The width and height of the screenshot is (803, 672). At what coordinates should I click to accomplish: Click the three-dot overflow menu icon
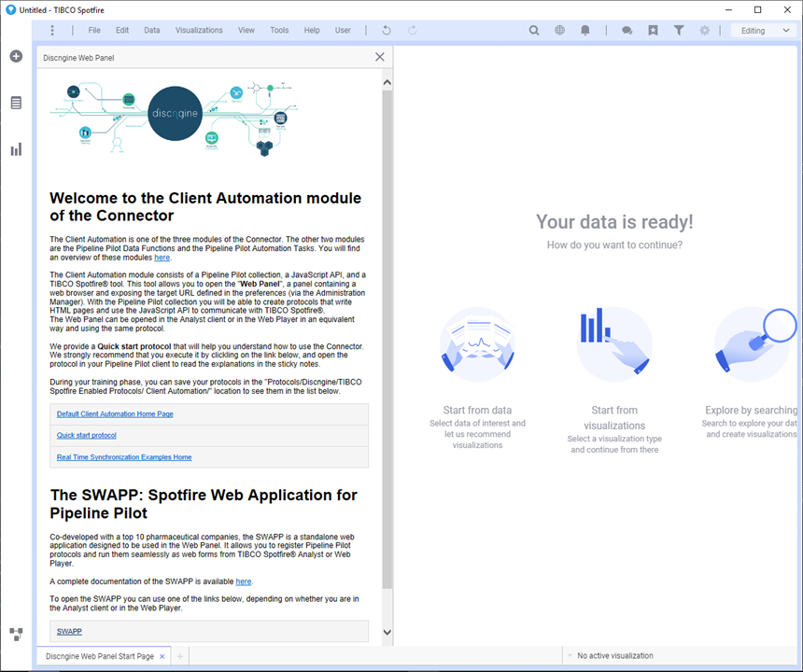tap(52, 30)
